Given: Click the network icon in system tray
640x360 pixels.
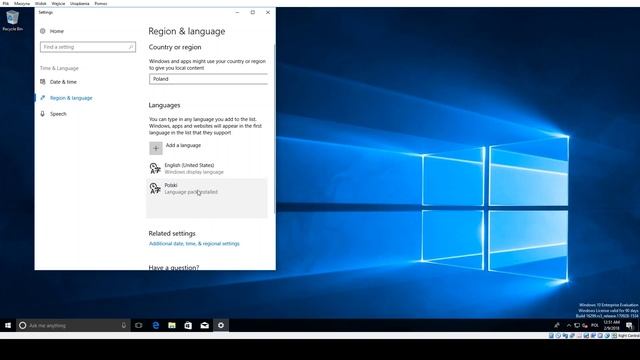Looking at the screenshot, I should (x=577, y=325).
